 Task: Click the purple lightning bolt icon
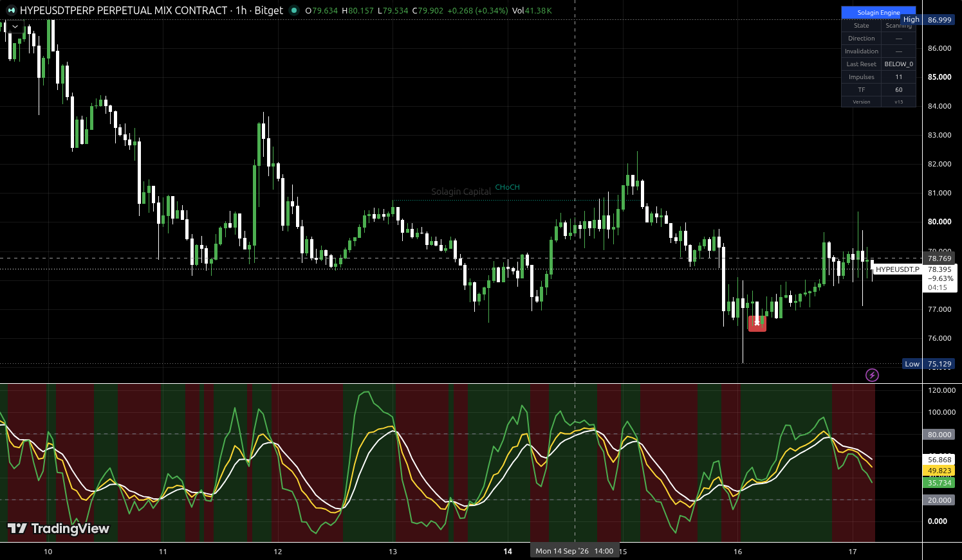[x=872, y=375]
